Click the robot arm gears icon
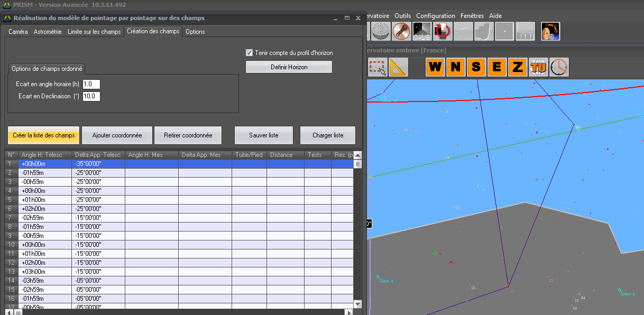Viewport: 644px width, 315px height. (x=550, y=32)
